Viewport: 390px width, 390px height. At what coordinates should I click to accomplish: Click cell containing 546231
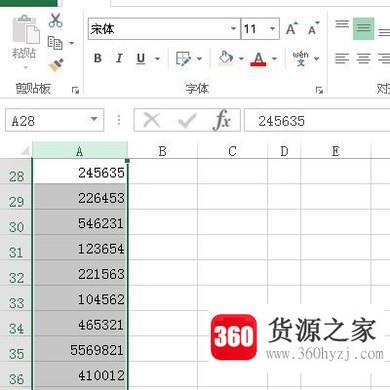(80, 223)
